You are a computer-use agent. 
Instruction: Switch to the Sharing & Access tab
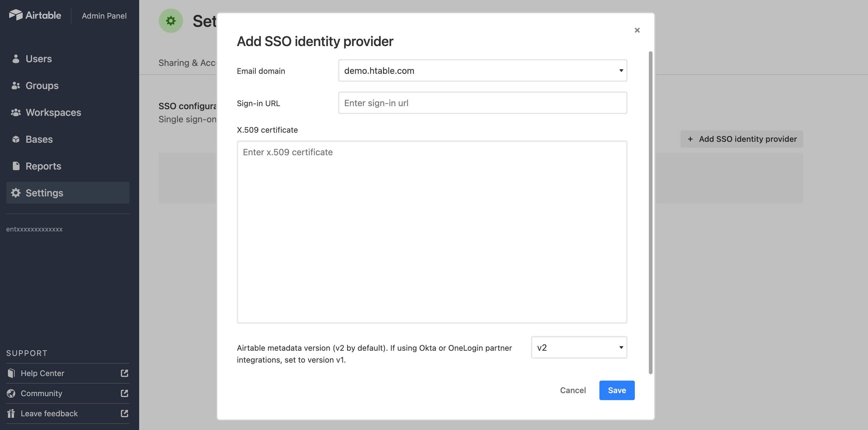coord(187,63)
